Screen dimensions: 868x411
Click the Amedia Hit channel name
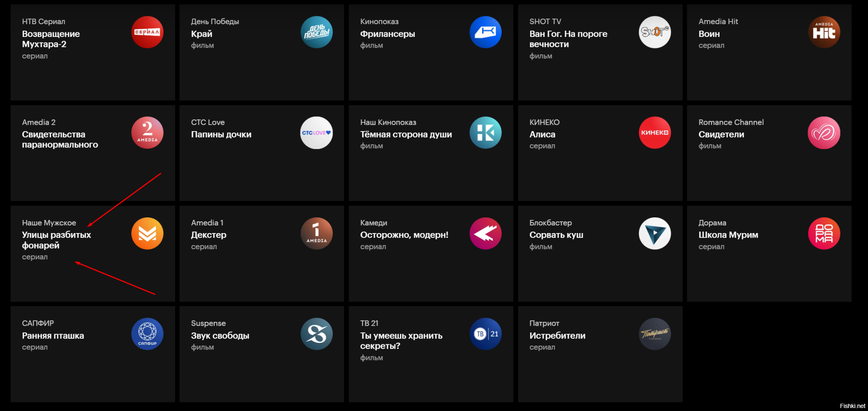pos(718,22)
